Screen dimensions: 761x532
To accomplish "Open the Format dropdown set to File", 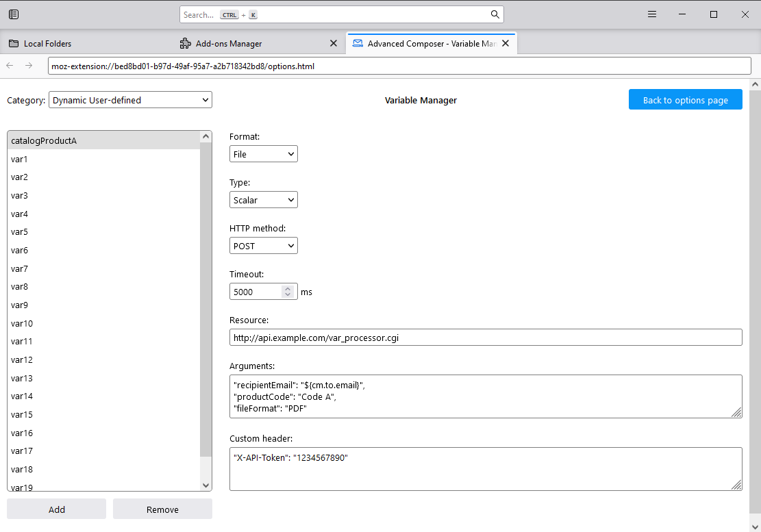I will [x=263, y=154].
